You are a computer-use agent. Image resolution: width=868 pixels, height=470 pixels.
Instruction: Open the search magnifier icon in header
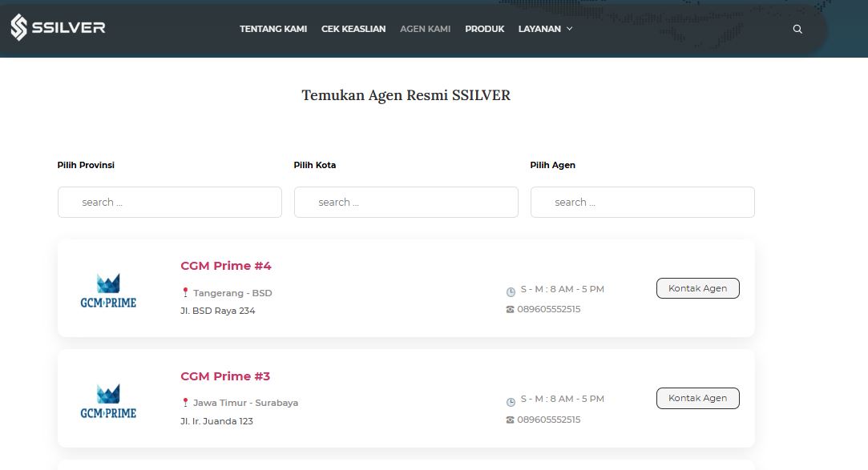(797, 29)
